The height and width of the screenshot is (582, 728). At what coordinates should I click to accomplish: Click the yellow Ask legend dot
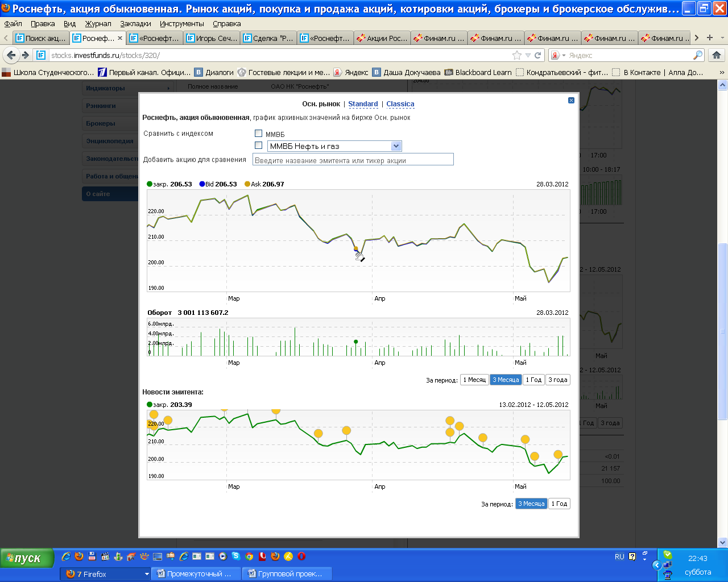pos(247,184)
